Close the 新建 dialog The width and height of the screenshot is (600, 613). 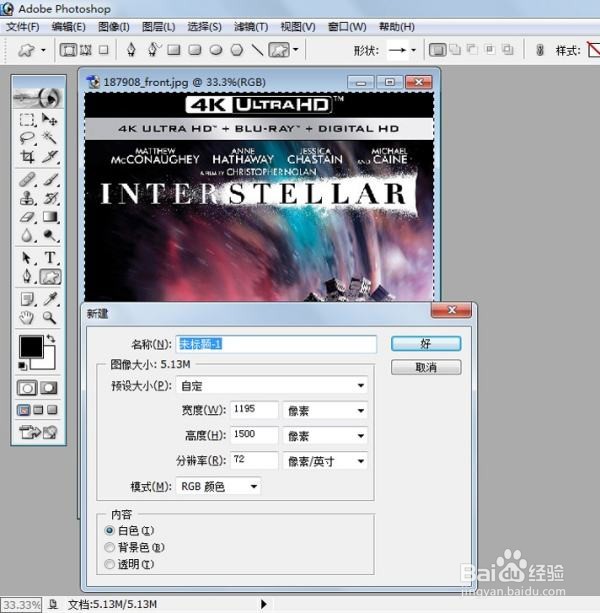451,310
